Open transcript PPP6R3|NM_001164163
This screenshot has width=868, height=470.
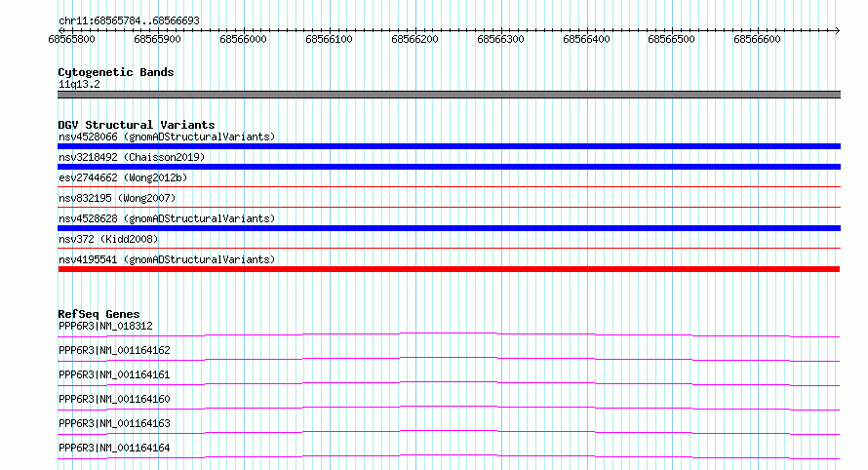pos(114,423)
